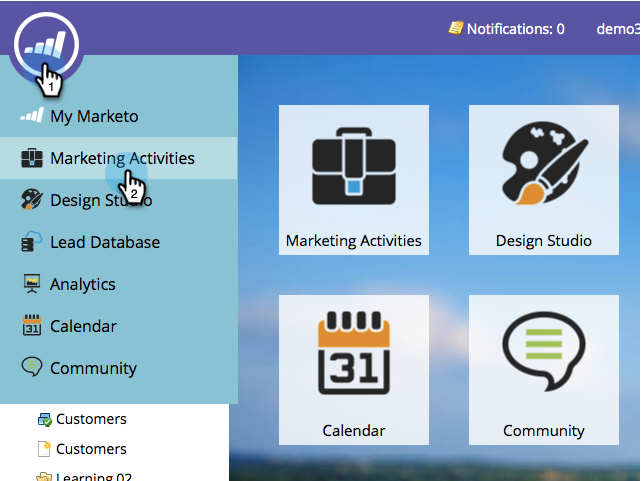The image size is (641, 481).
Task: Go to Lead Database in the menu
Action: 119,242
